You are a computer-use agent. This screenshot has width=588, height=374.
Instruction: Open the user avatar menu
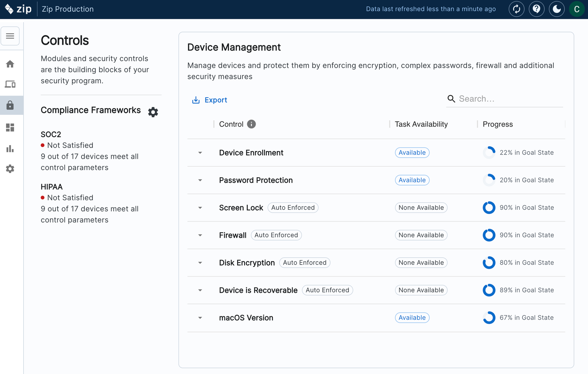(577, 9)
